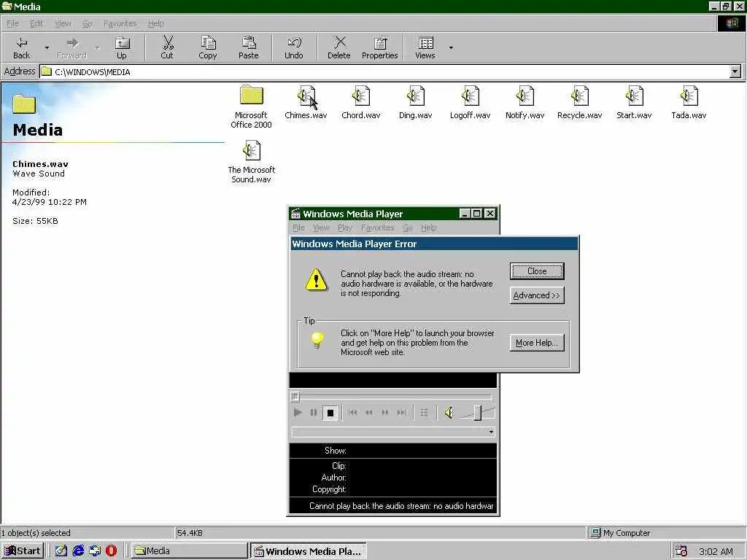This screenshot has height=560, width=747.
Task: Select The Microsoft Sound.wav file
Action: (x=251, y=162)
